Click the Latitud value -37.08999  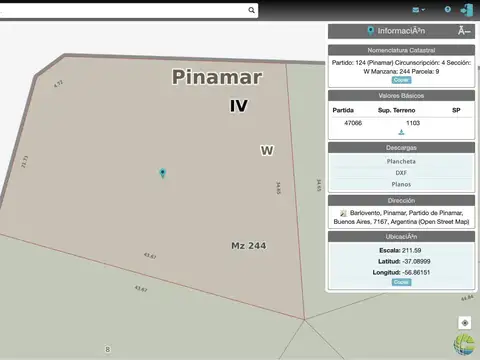pyautogui.click(x=416, y=261)
